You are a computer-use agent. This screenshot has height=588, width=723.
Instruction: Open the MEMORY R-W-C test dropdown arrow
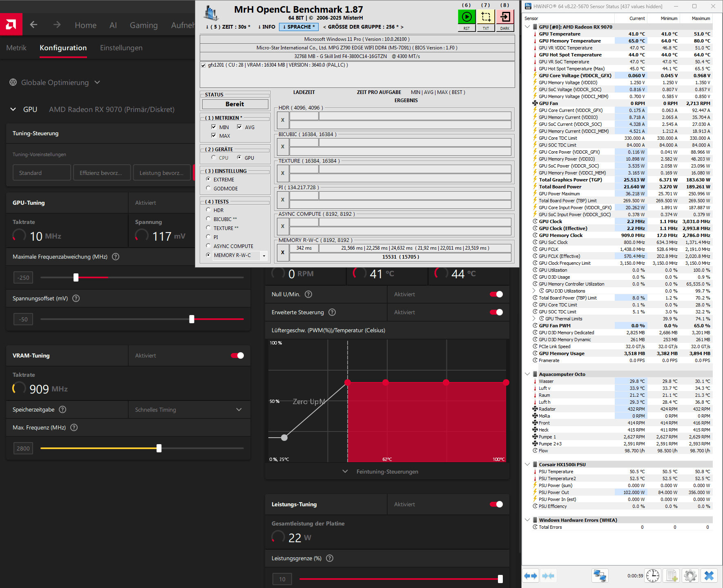point(264,256)
